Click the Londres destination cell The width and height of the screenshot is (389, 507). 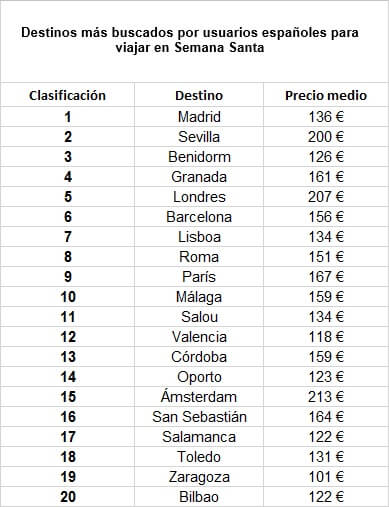tap(199, 197)
